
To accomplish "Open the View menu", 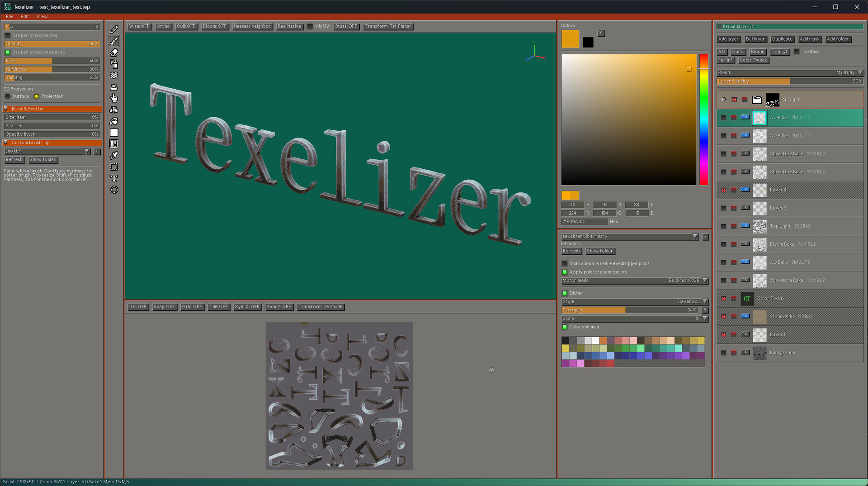I will coord(42,17).
